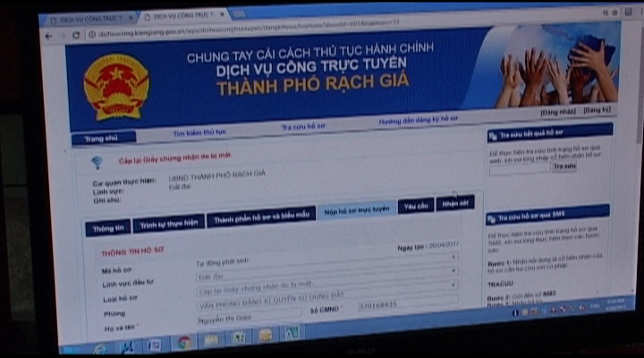Image resolution: width=644 pixels, height=358 pixels.
Task: Click the browser back arrow
Action: click(48, 35)
